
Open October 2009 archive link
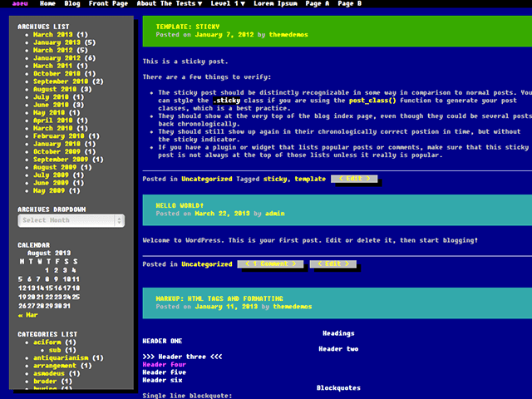click(57, 151)
